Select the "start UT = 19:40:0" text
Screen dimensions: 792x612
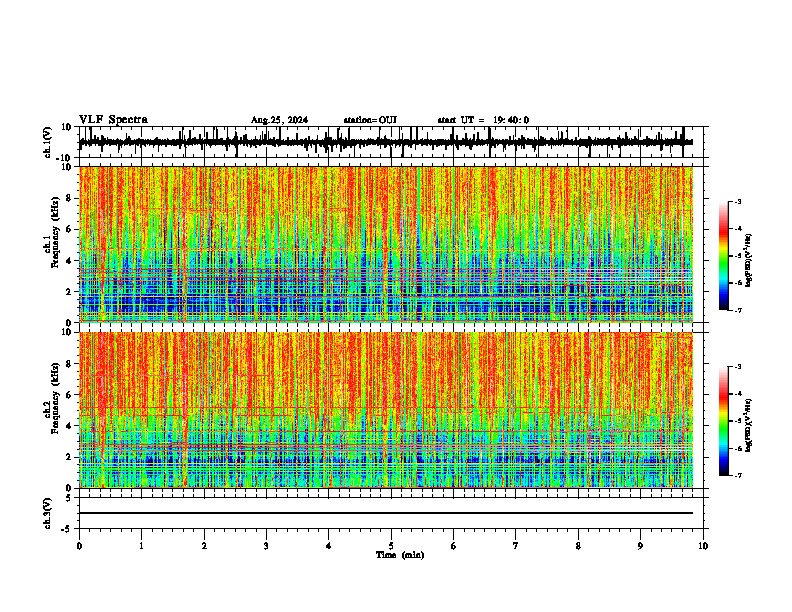[x=483, y=120]
